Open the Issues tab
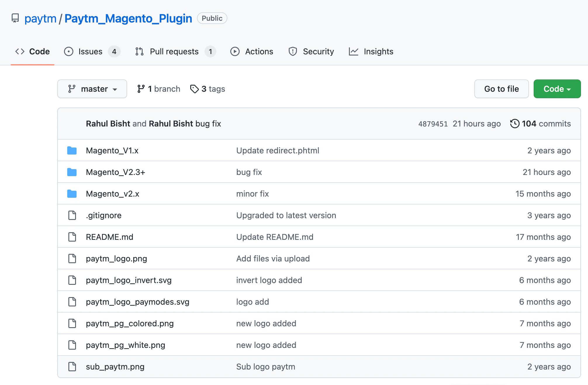 tap(92, 51)
